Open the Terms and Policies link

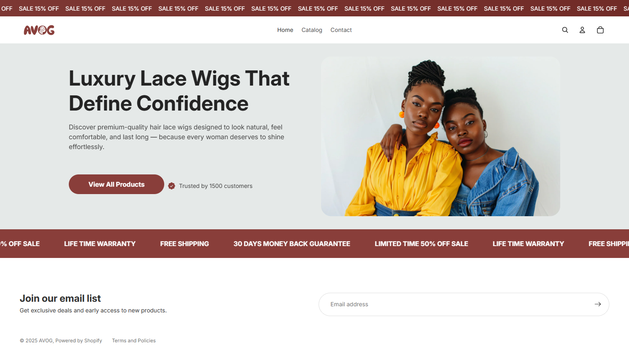pyautogui.click(x=134, y=341)
